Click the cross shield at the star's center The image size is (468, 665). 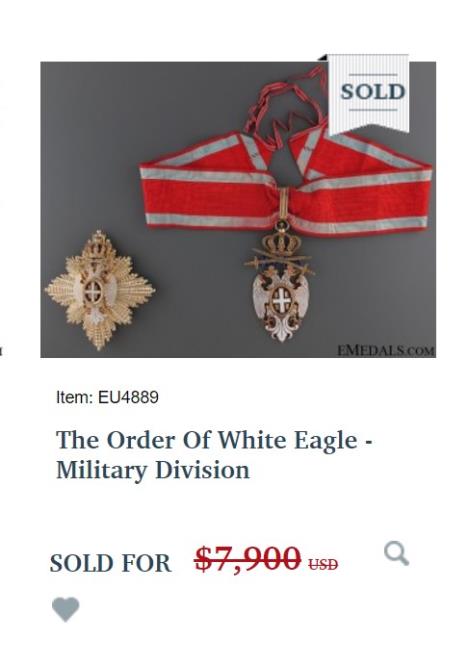(93, 292)
